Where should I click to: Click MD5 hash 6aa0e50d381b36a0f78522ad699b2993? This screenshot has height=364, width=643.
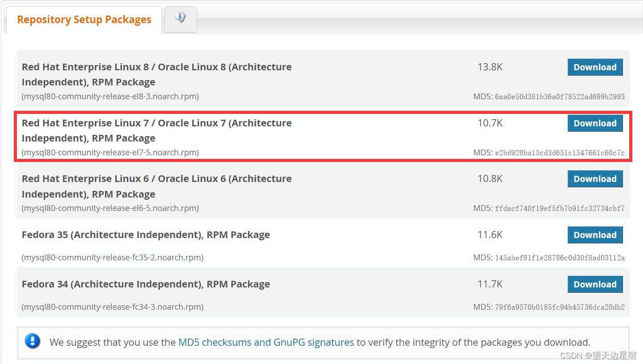(x=560, y=97)
